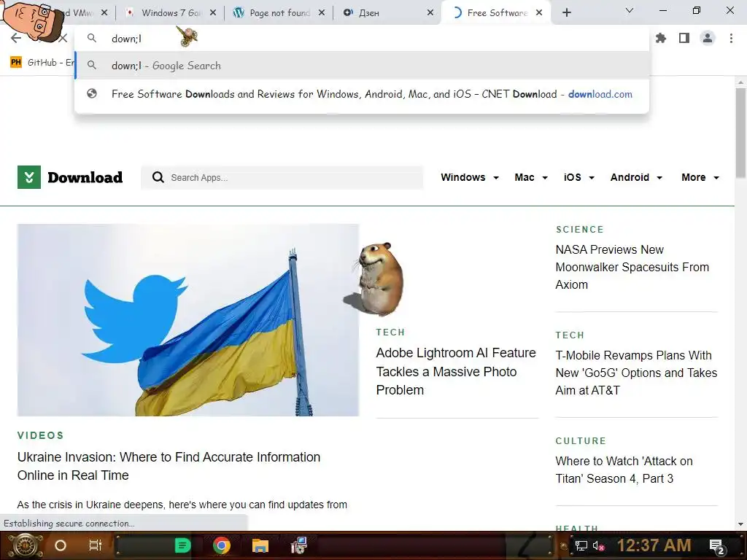The height and width of the screenshot is (560, 747).
Task: Toggle the Chrome side panel icon
Action: [684, 38]
